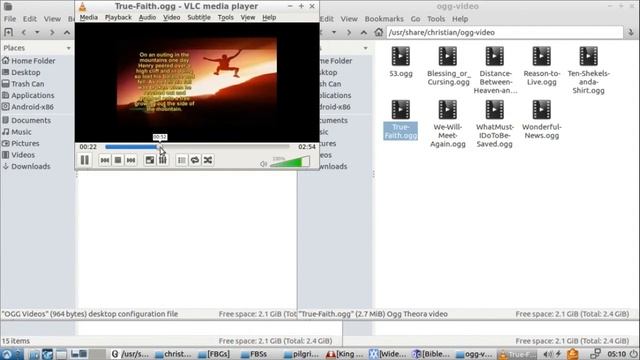Open File menu in left file manager

(x=10, y=19)
